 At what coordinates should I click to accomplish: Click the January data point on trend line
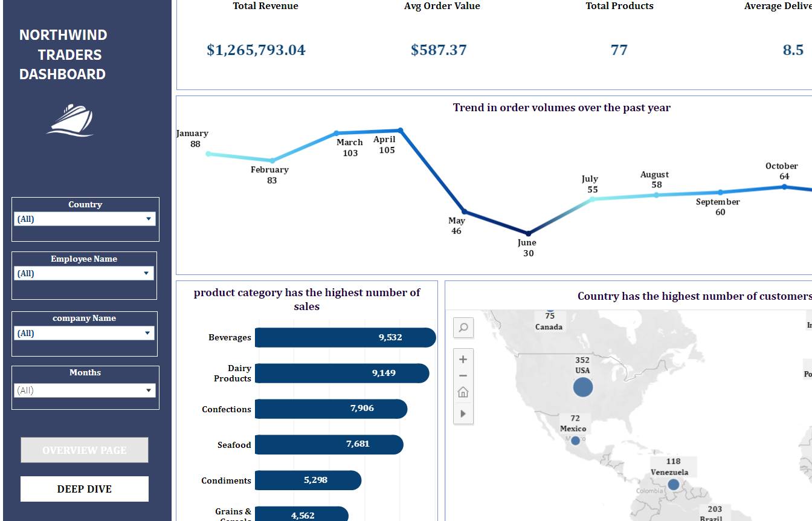(x=208, y=154)
